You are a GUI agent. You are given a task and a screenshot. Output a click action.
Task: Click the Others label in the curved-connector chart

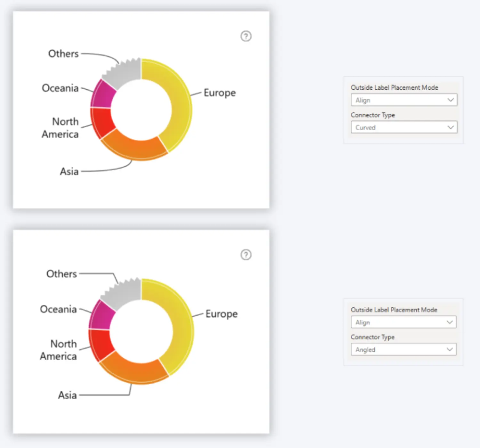[63, 53]
